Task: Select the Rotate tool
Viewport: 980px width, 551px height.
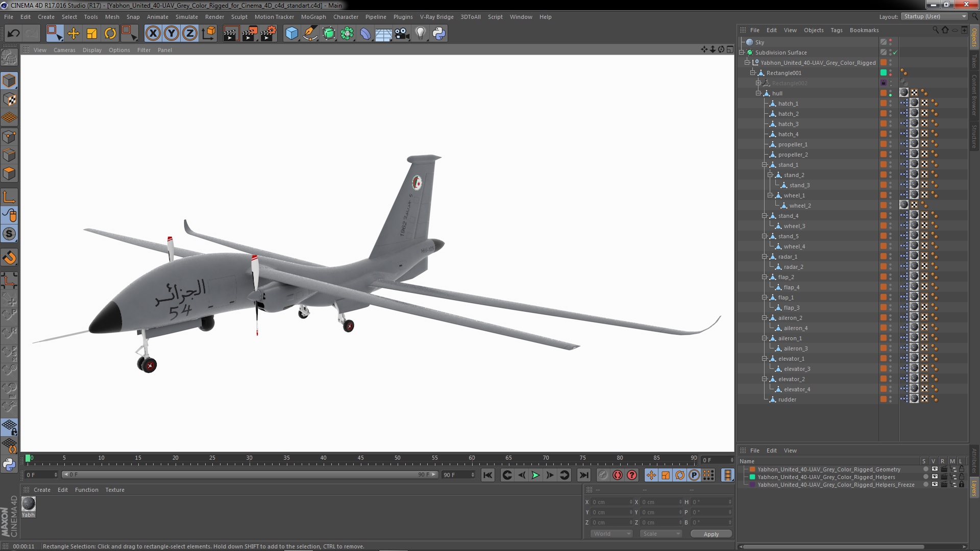Action: coord(110,34)
